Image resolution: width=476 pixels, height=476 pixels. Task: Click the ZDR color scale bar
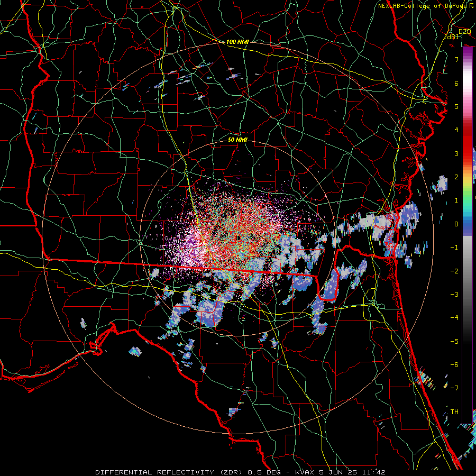tap(467, 235)
